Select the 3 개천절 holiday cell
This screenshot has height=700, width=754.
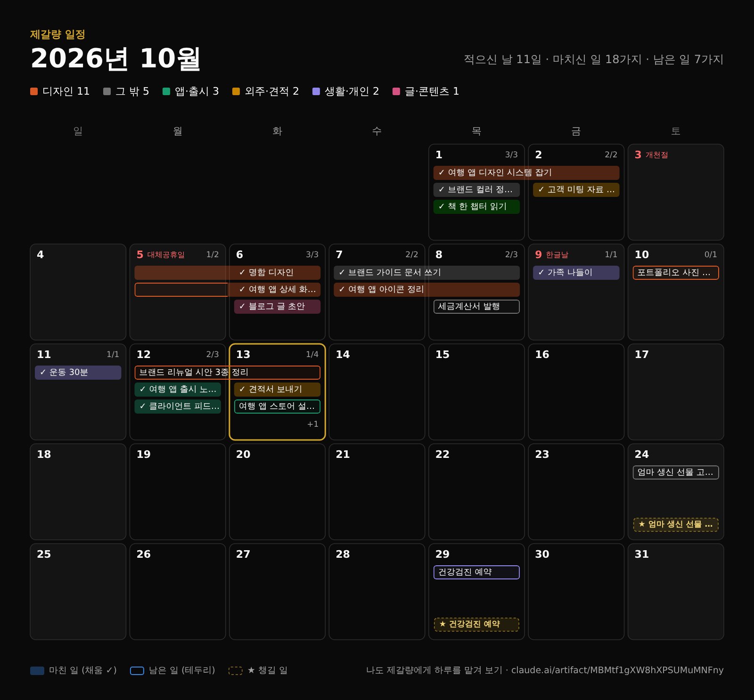[676, 192]
